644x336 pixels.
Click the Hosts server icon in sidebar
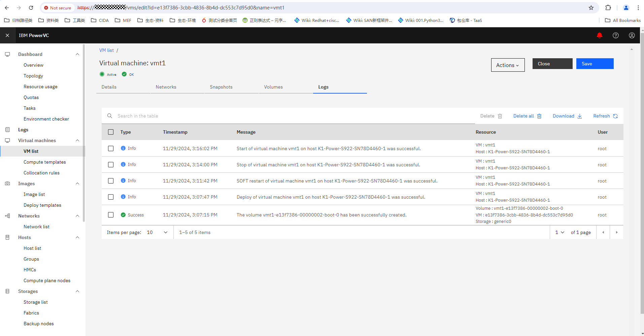click(x=7, y=237)
